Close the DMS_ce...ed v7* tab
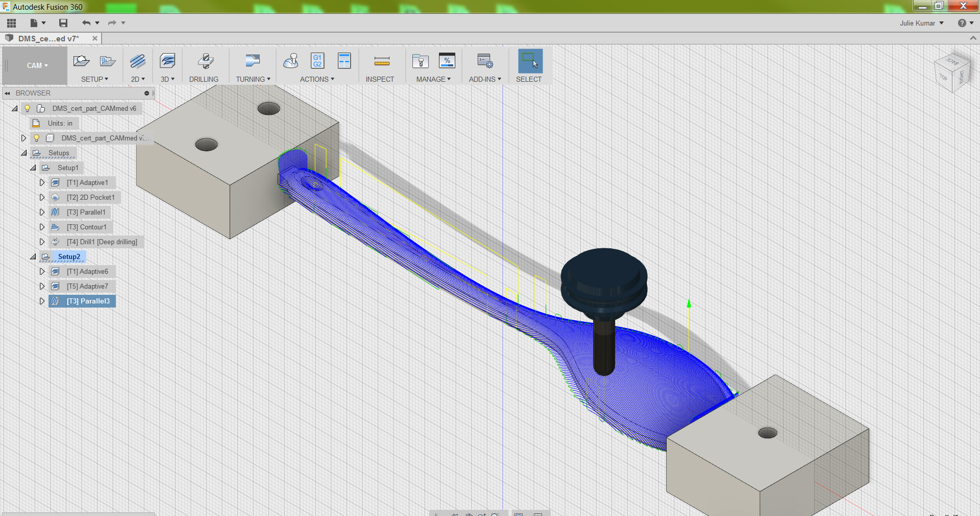Screen dimensions: 980x516 [x=95, y=38]
